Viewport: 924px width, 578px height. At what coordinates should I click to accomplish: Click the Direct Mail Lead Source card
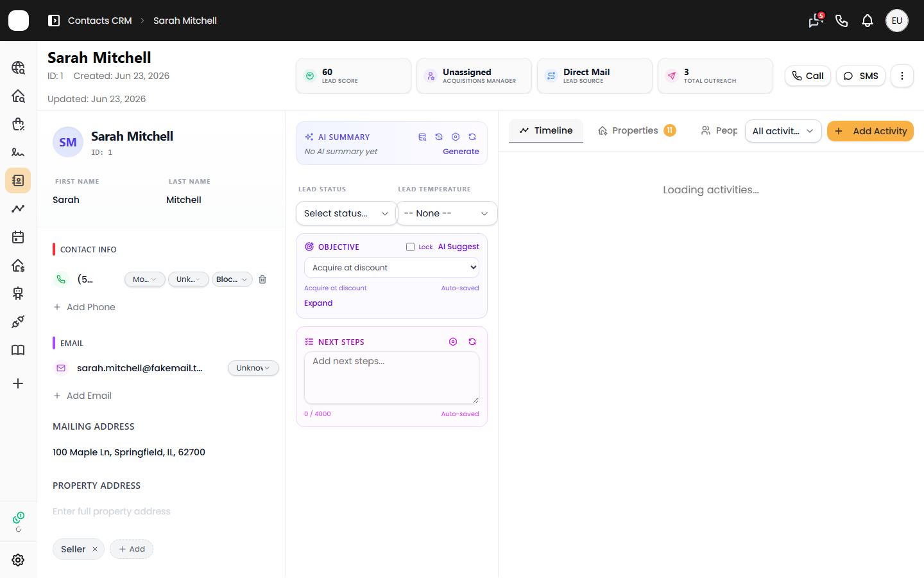pos(595,76)
